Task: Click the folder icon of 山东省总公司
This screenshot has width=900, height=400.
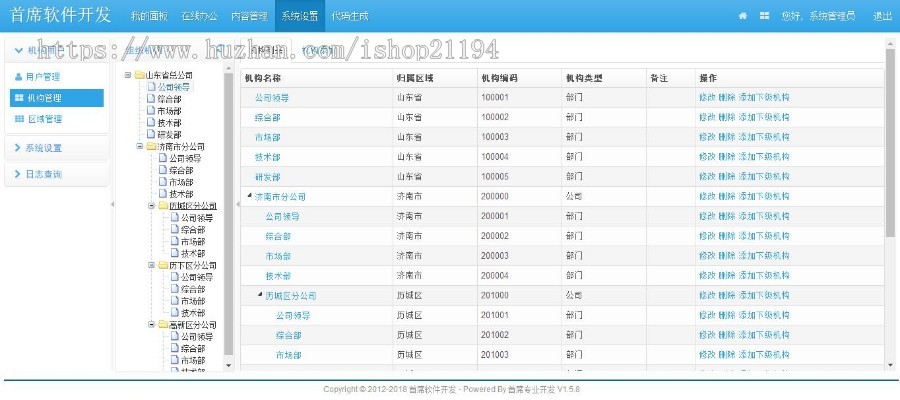Action: tap(139, 75)
